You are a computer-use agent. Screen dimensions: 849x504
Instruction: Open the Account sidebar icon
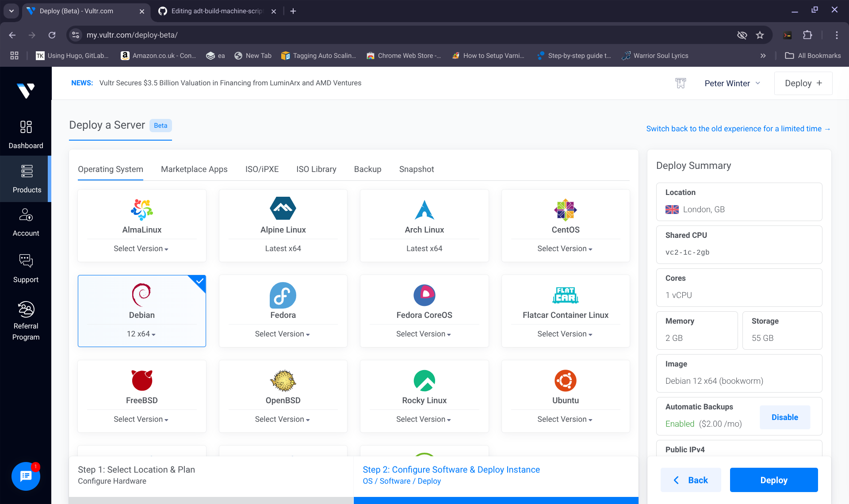click(x=26, y=215)
